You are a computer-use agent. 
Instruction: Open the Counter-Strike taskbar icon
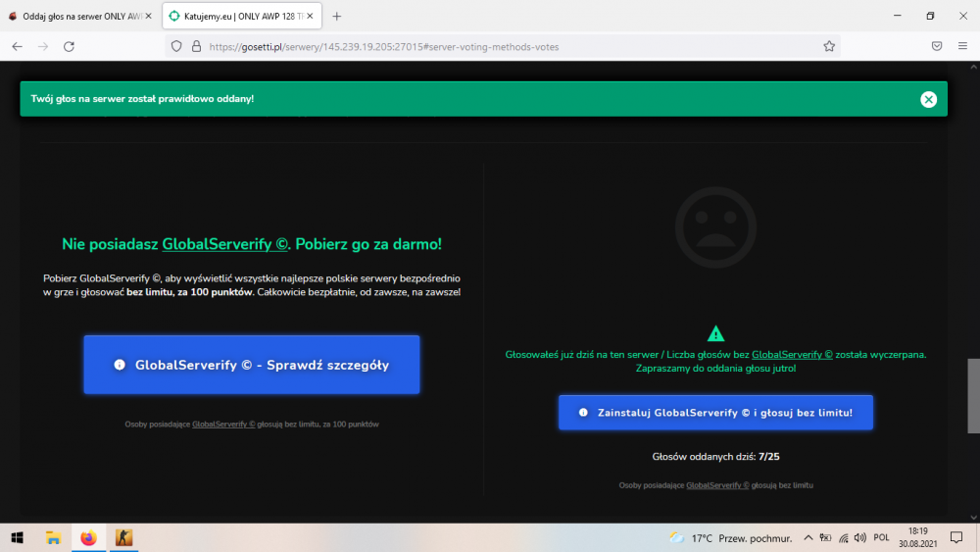[x=123, y=537]
